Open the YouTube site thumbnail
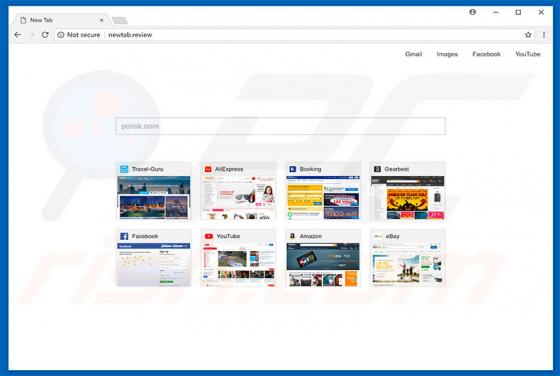Viewport: 560px width, 376px height. [x=238, y=265]
